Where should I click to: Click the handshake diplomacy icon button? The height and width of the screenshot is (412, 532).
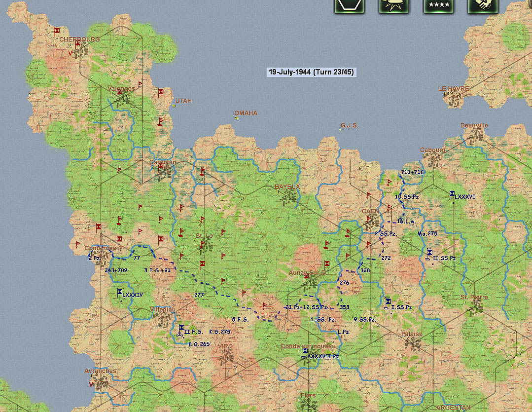coord(483,6)
